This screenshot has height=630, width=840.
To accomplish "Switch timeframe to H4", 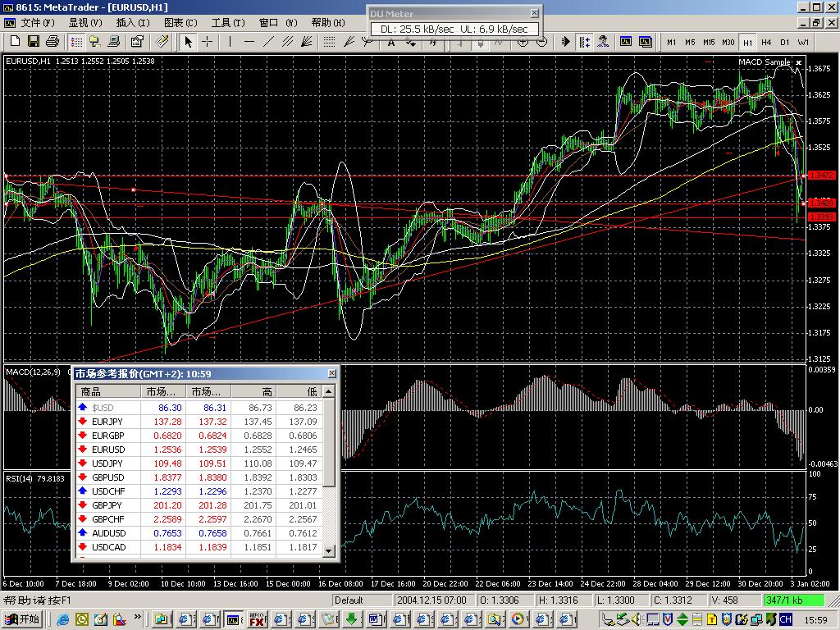I will (766, 43).
